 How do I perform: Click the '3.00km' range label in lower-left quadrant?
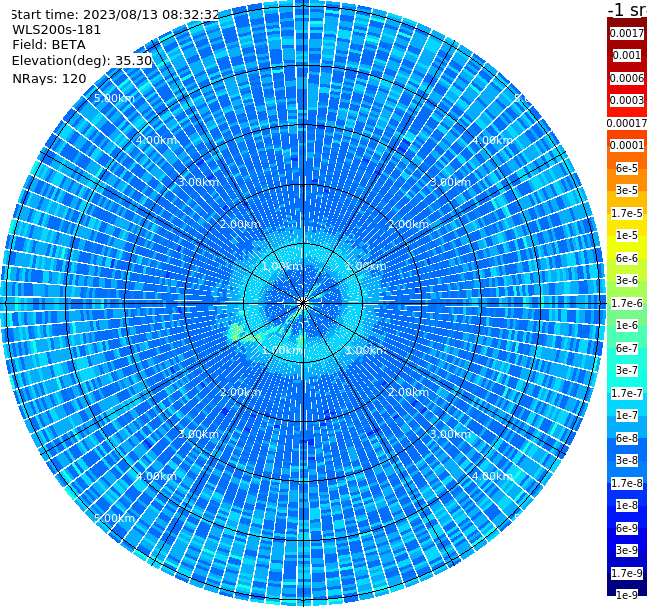point(198,434)
